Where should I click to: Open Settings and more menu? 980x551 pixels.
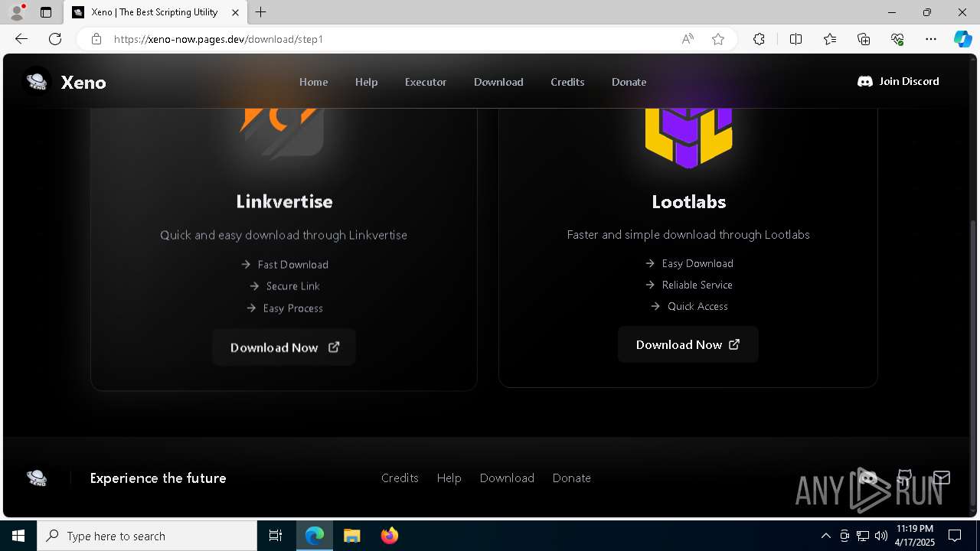pos(931,39)
